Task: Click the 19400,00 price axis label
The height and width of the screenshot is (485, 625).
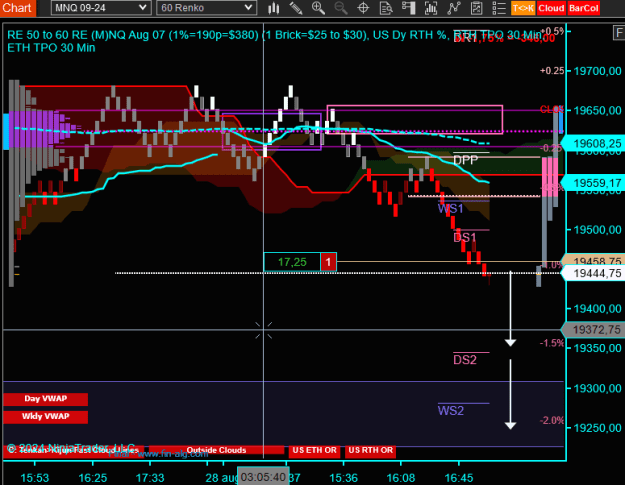Action: (x=597, y=309)
